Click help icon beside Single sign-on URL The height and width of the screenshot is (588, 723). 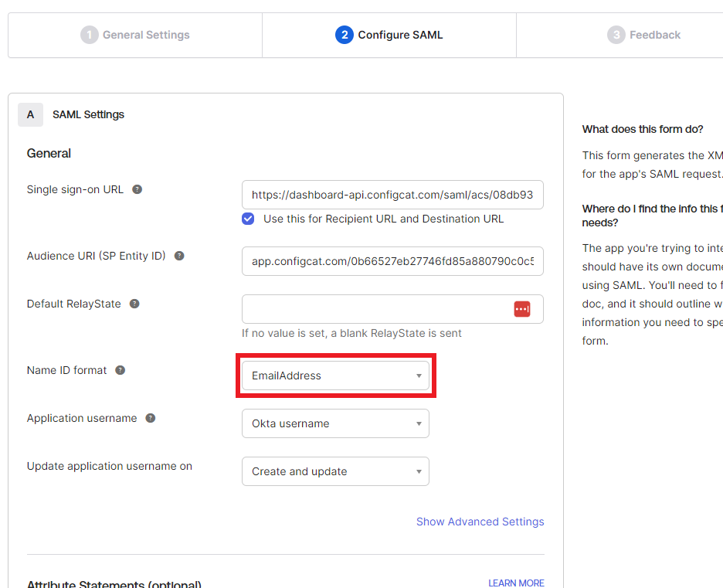tap(137, 189)
